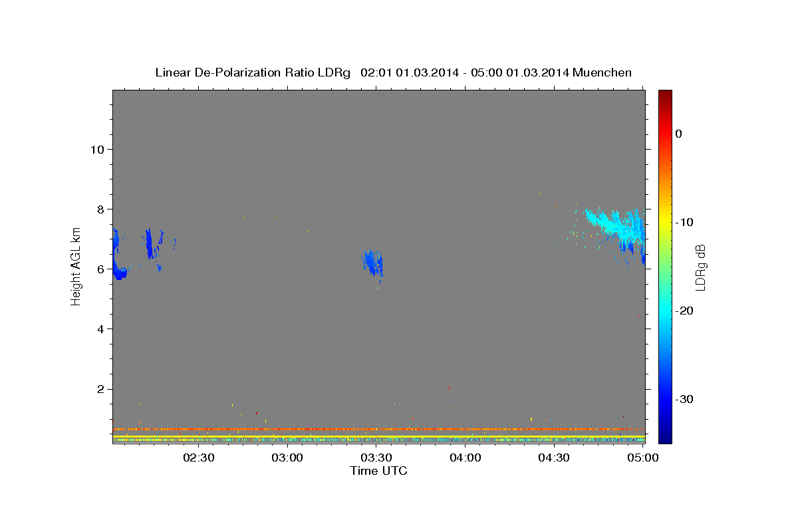The image size is (798, 532).
Task: Click the cyan cloud layer near 04:45
Action: pyautogui.click(x=615, y=226)
